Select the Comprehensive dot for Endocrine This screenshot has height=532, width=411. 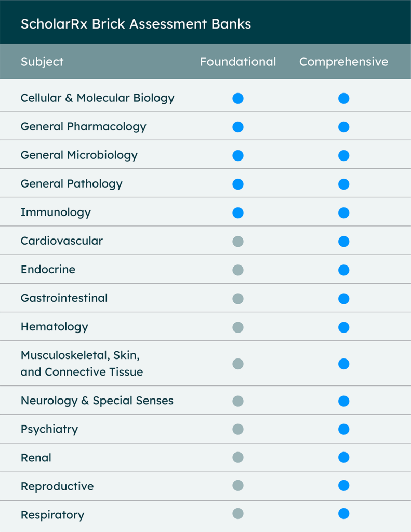tap(344, 270)
